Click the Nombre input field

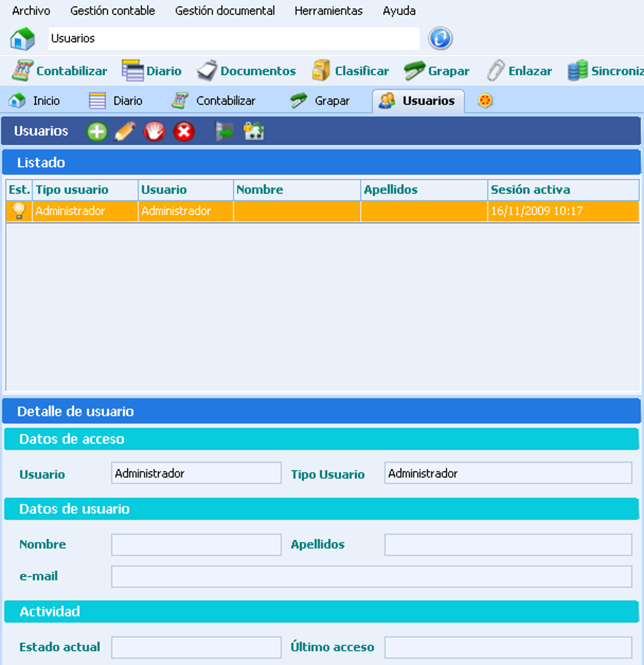(196, 544)
